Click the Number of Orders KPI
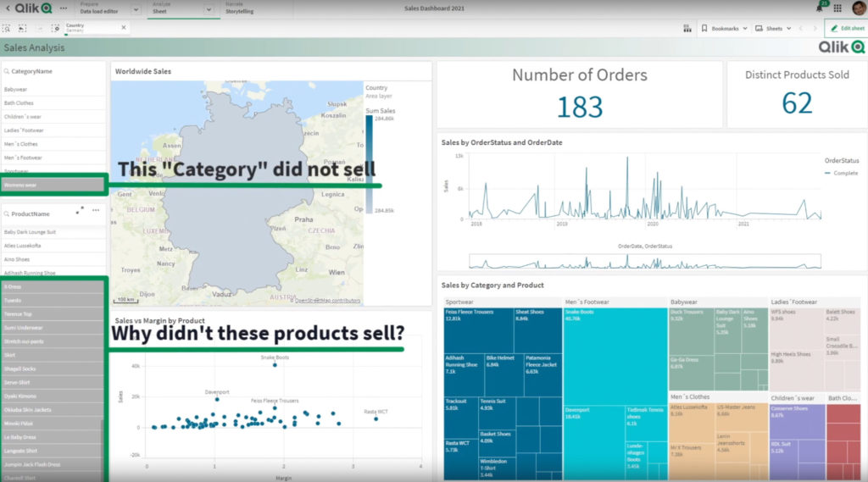 click(580, 95)
